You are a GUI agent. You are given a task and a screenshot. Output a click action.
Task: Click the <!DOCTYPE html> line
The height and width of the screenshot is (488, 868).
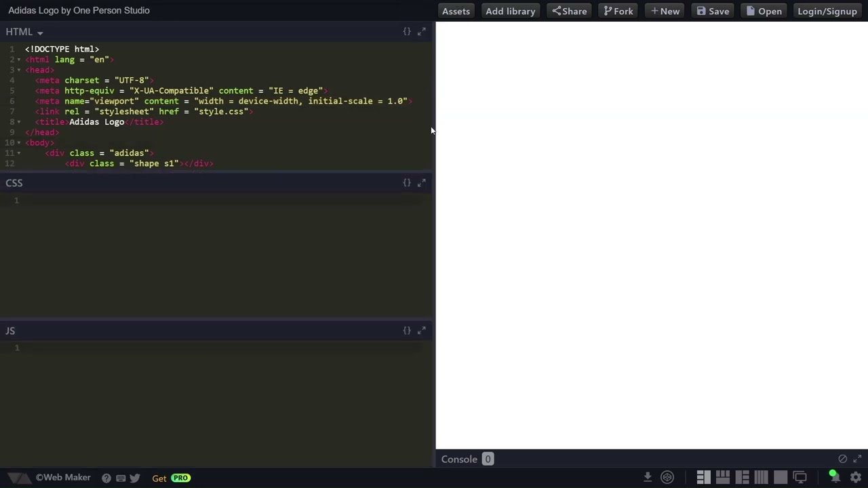pyautogui.click(x=62, y=49)
